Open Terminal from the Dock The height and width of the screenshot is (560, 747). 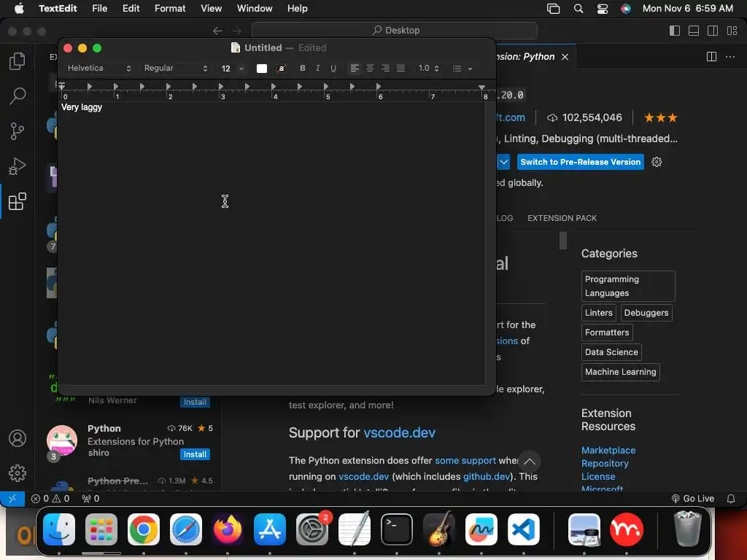tap(396, 529)
